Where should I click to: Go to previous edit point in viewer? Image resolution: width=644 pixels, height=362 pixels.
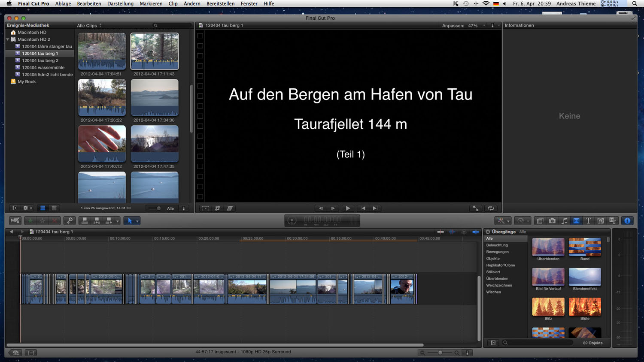[x=363, y=208]
